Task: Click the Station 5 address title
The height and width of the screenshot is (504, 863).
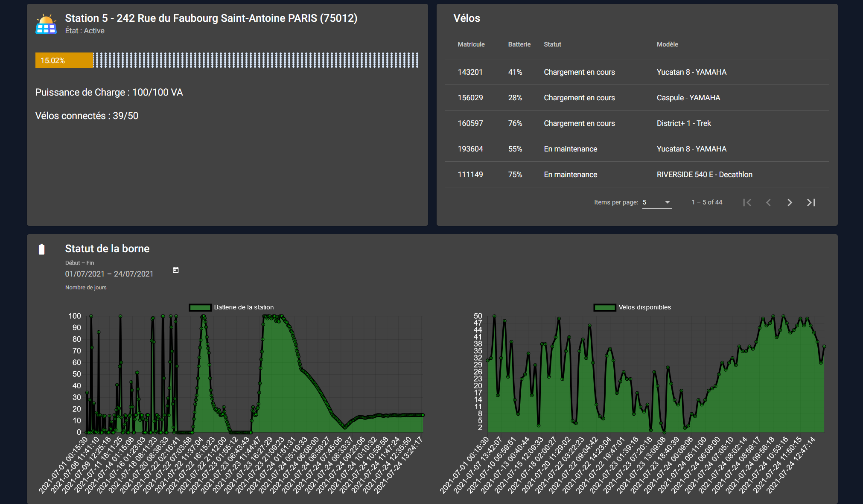Action: coord(211,18)
